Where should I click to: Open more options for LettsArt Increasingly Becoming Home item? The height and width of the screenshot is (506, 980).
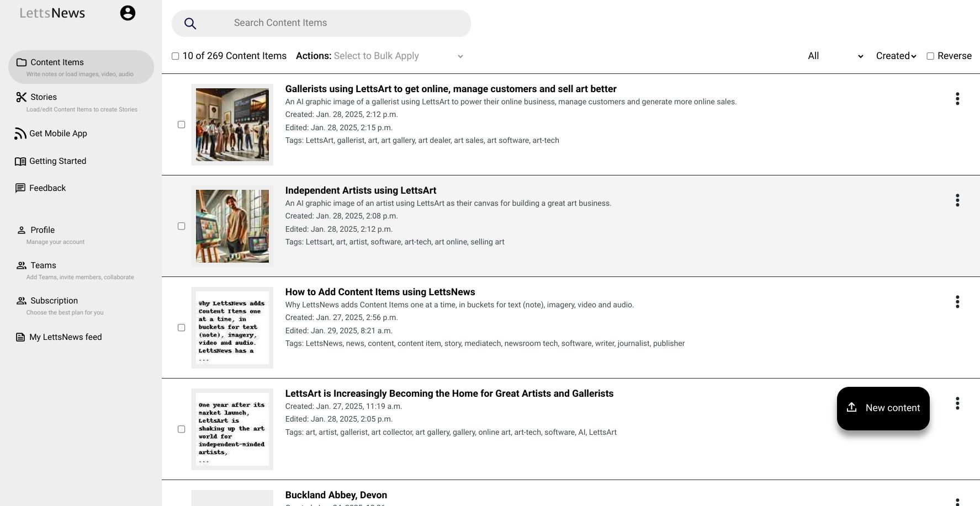click(957, 403)
